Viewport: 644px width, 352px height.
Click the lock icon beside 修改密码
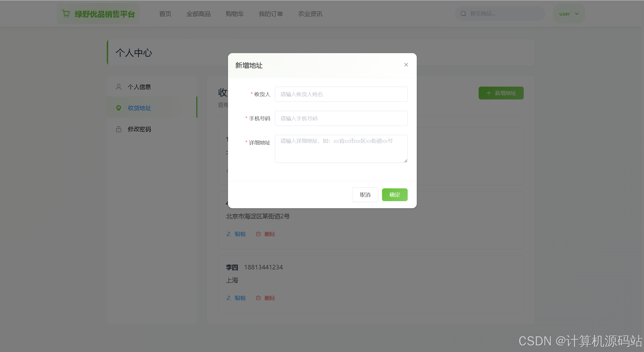coord(119,129)
